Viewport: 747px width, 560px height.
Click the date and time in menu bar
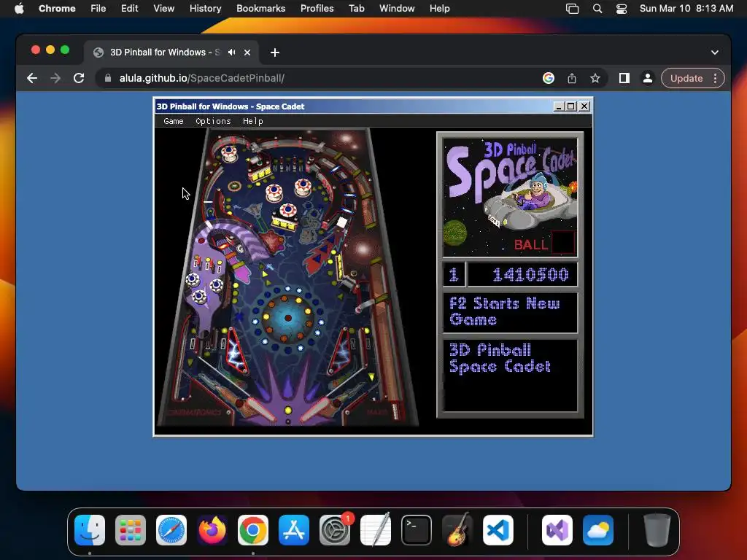pos(686,9)
